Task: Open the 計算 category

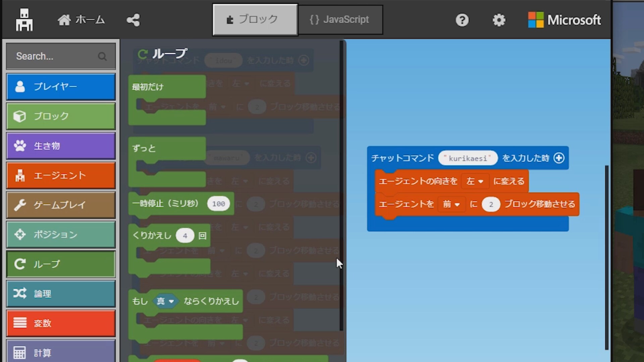Action: coord(61,351)
